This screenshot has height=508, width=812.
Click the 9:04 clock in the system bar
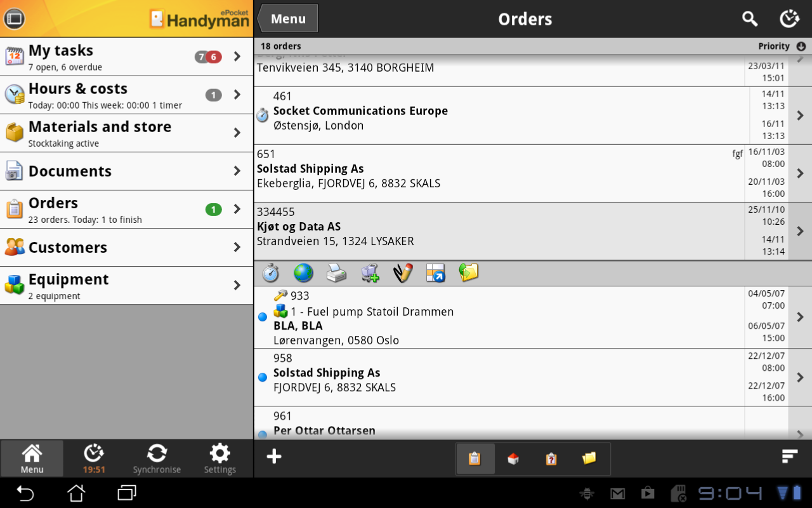click(730, 493)
